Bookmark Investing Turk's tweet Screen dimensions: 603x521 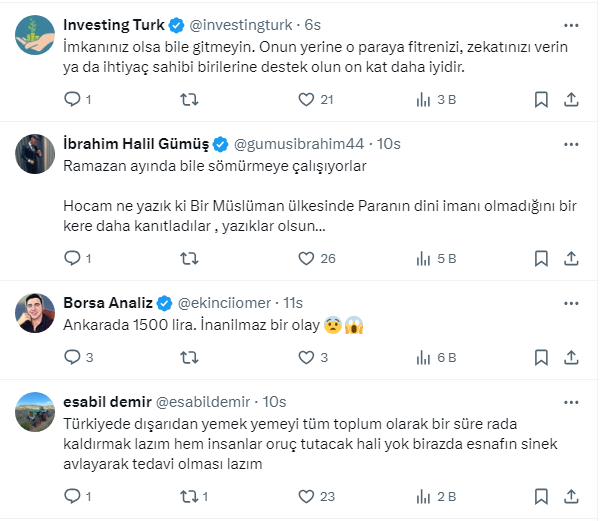(x=541, y=99)
